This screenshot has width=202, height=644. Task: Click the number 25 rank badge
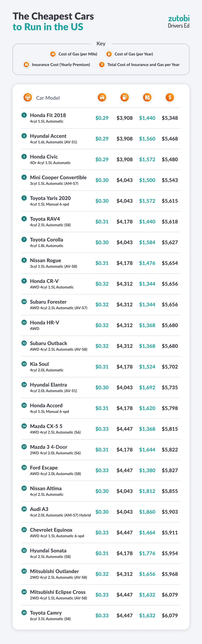[24, 613]
